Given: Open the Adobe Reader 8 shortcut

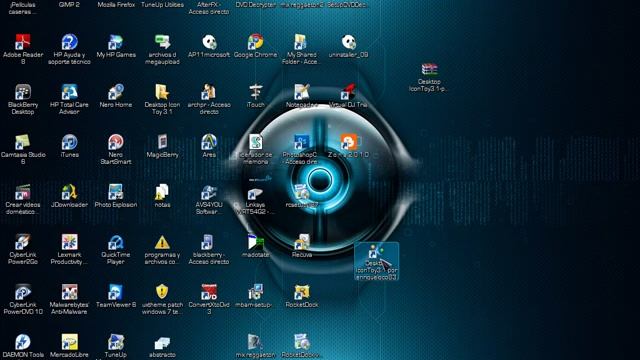Looking at the screenshot, I should click(x=23, y=42).
